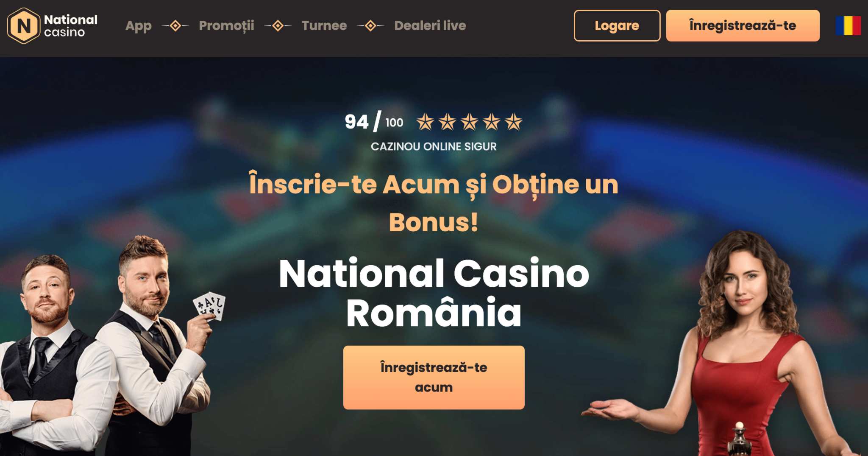Open the Promoții menu item
Image resolution: width=868 pixels, height=456 pixels.
tap(227, 26)
